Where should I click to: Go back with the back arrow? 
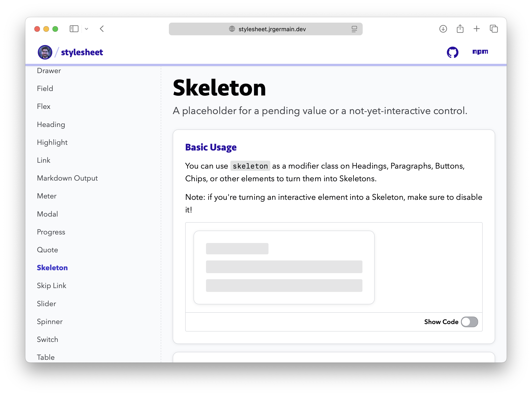click(102, 29)
